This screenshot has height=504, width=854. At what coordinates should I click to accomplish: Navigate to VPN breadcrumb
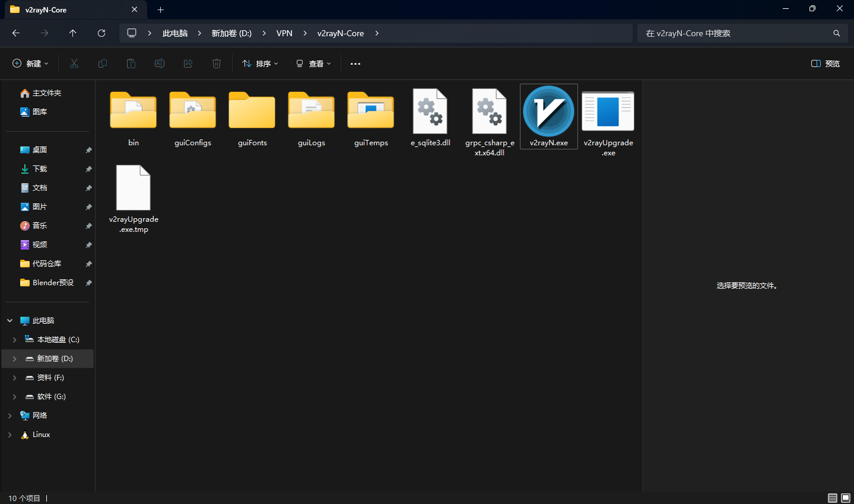pos(284,33)
